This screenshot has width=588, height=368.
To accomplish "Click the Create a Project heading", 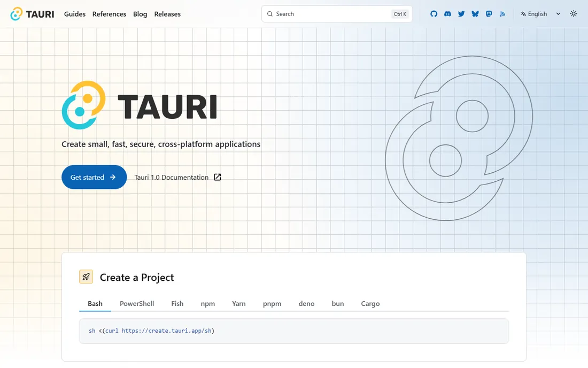I will click(x=137, y=277).
